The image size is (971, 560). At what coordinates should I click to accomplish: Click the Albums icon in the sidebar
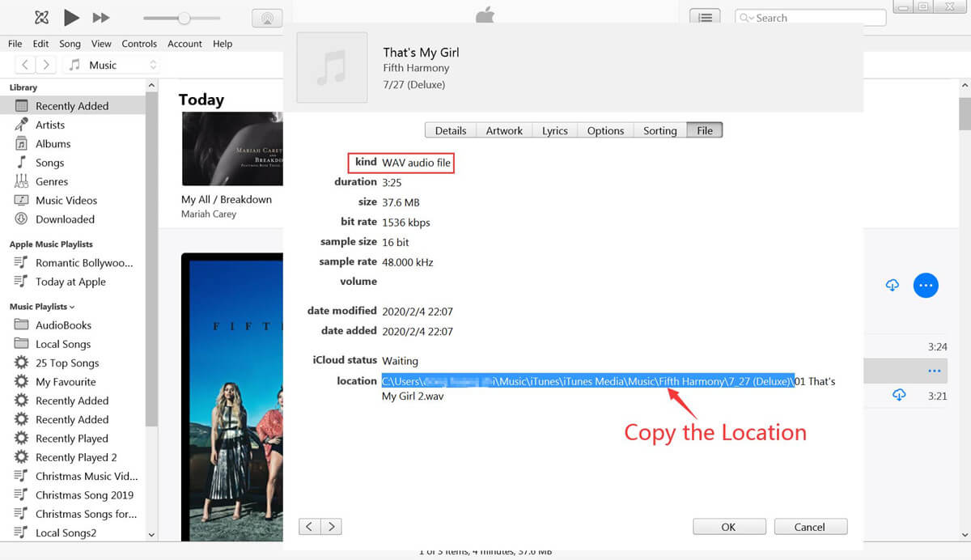[21, 144]
